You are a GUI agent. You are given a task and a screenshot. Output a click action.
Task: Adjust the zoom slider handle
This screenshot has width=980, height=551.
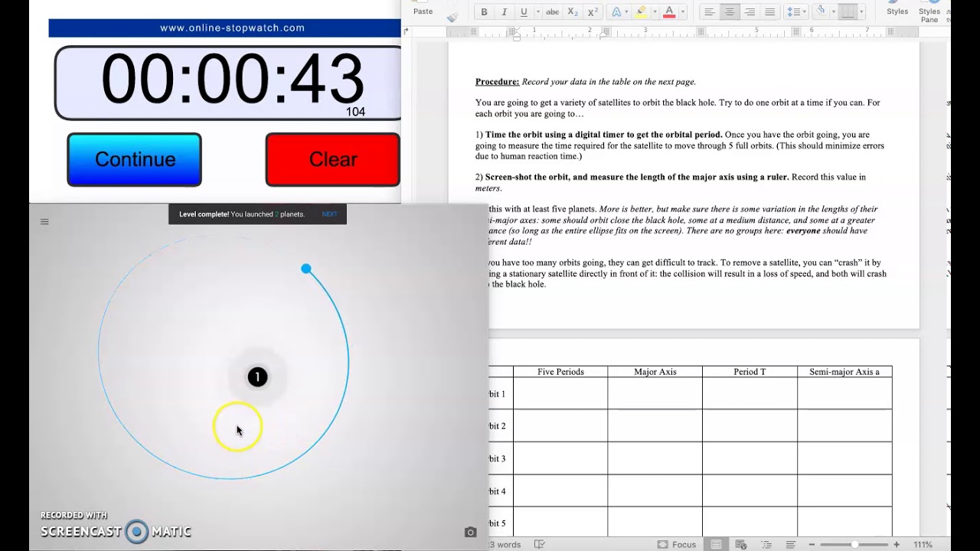coord(854,544)
